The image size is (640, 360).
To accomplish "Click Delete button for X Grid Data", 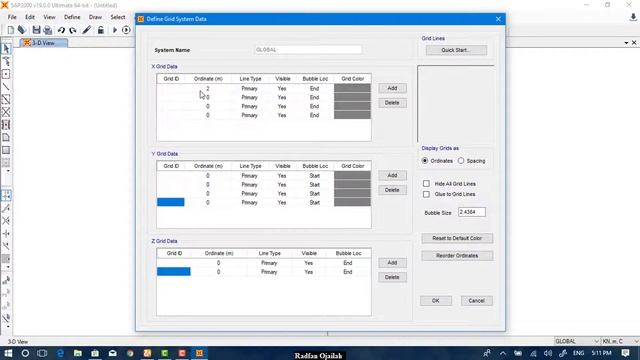I will [x=392, y=103].
